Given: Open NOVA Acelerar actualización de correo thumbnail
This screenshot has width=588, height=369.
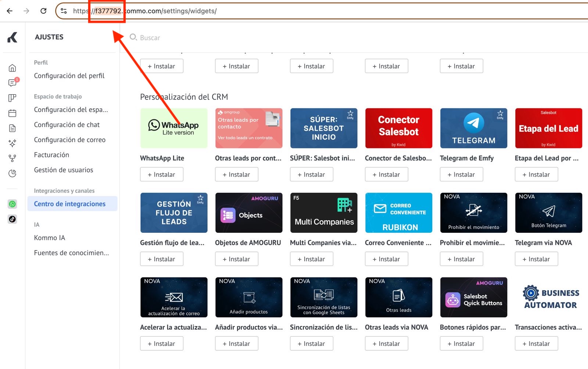Looking at the screenshot, I should pos(174,297).
